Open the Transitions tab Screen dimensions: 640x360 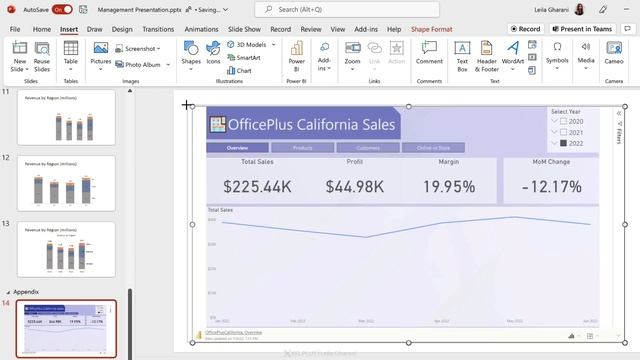[158, 29]
